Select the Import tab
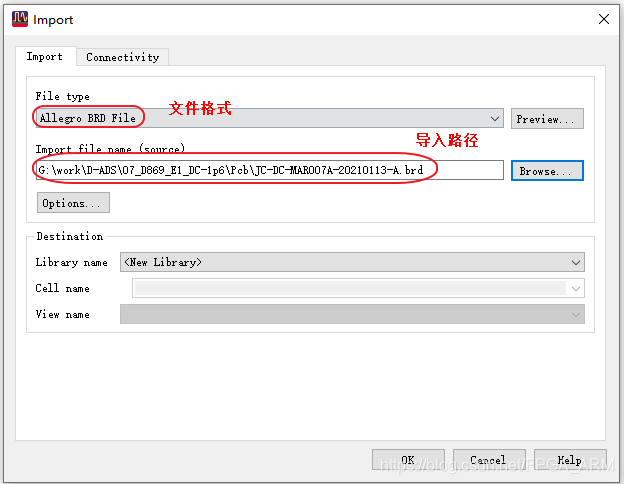Screen dimensions: 624x484 [45, 57]
